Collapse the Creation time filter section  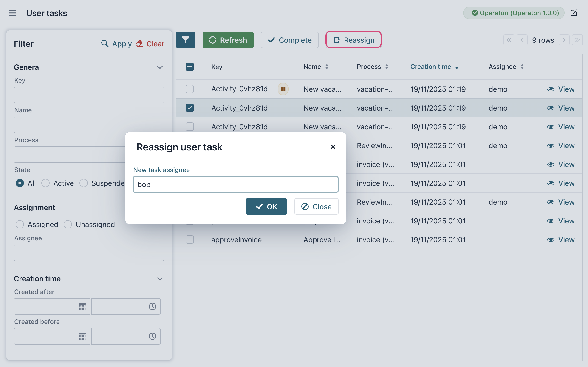tap(160, 279)
